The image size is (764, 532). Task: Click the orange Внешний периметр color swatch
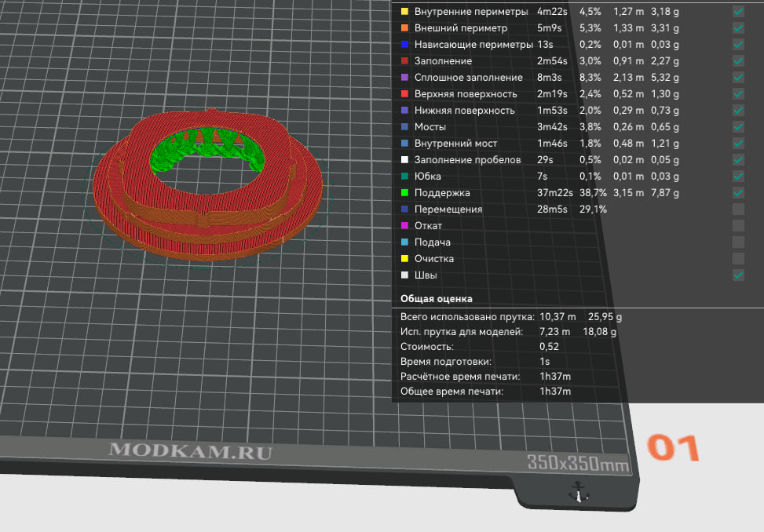(x=404, y=27)
